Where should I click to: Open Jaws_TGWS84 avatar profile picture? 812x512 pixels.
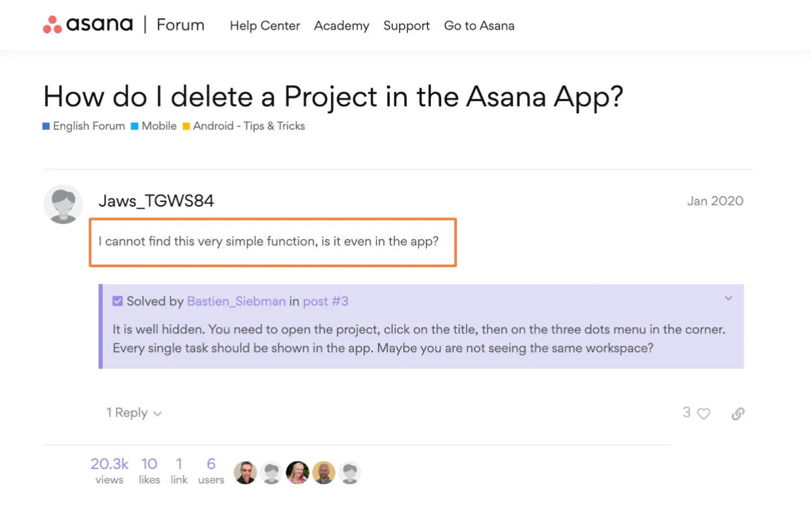coord(63,204)
